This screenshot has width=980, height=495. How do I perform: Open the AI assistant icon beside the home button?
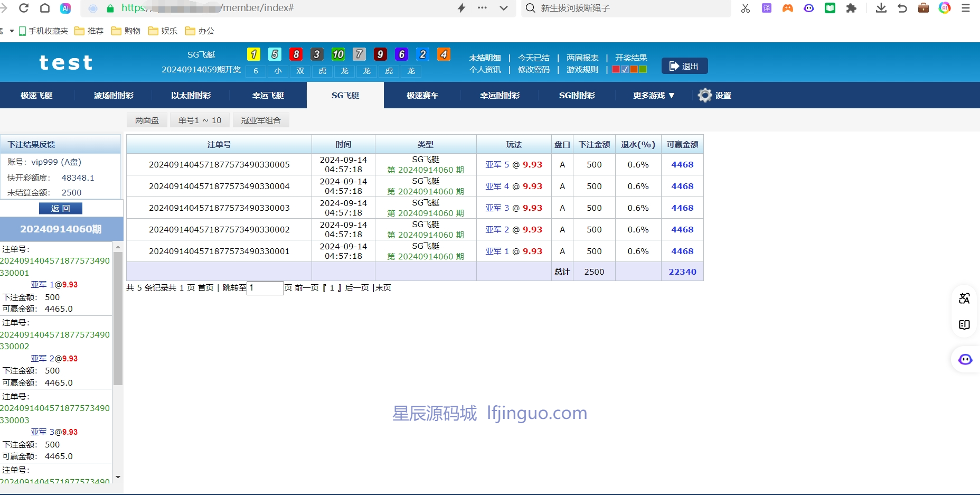pyautogui.click(x=65, y=8)
